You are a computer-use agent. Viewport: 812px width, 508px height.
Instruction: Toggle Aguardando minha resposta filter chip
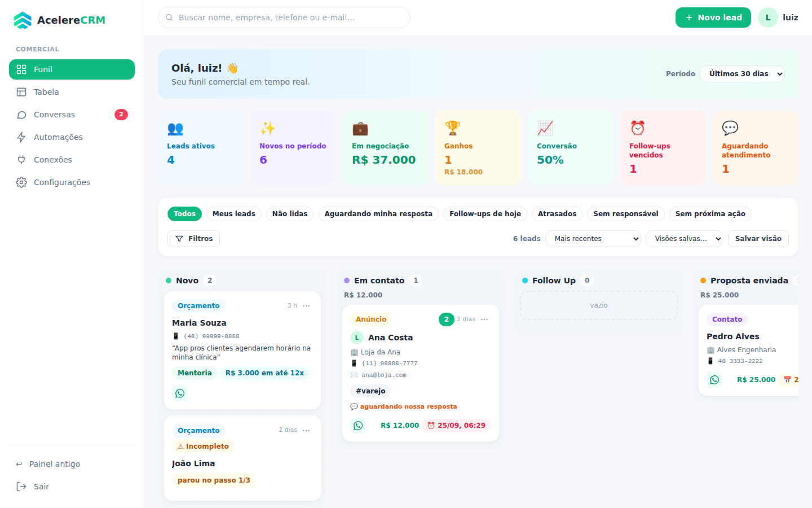tap(378, 214)
